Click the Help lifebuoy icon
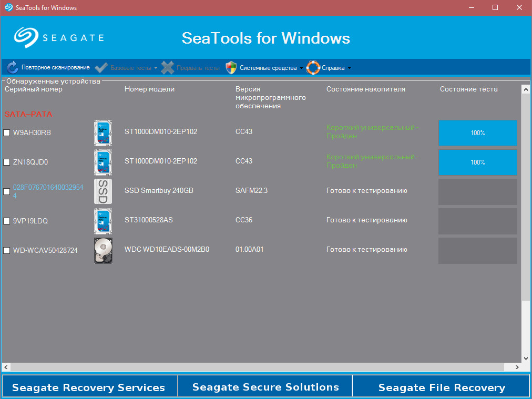The image size is (532, 399). tap(313, 67)
